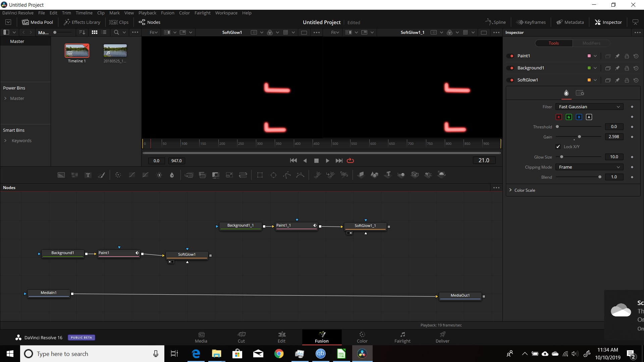Lock the Background1 tool in Inspector
The width and height of the screenshot is (644, 362).
click(627, 68)
